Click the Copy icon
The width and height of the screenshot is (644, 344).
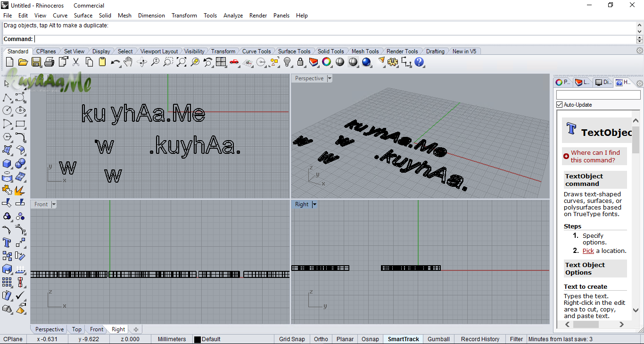(89, 62)
